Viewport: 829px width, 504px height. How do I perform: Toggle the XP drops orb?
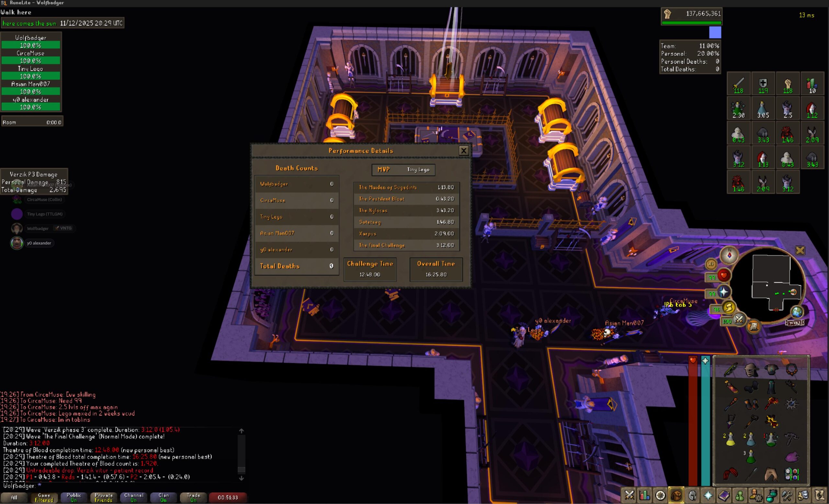pos(711,264)
